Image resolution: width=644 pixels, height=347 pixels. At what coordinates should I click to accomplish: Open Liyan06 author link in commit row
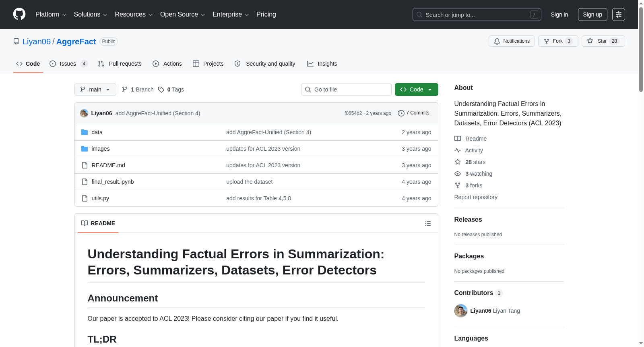pyautogui.click(x=101, y=113)
